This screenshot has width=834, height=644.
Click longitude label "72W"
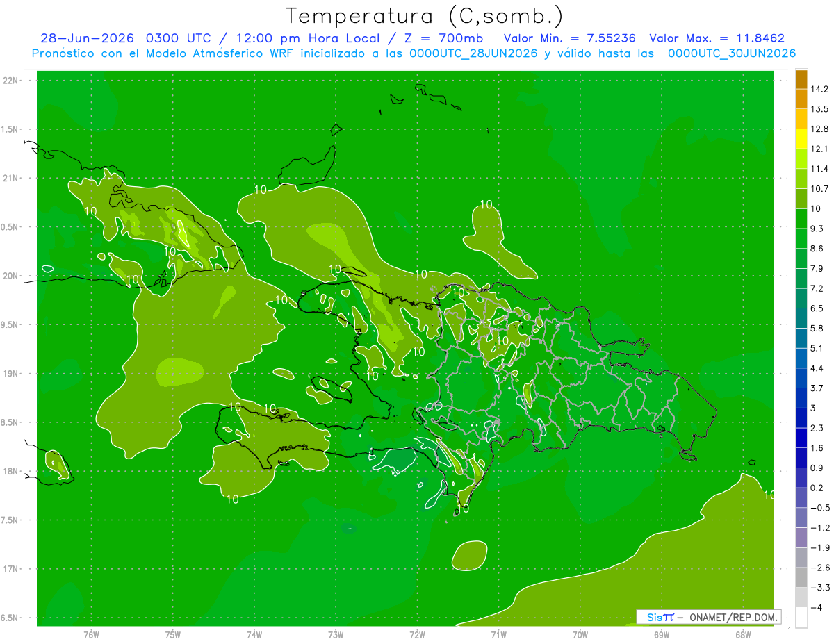(x=417, y=635)
